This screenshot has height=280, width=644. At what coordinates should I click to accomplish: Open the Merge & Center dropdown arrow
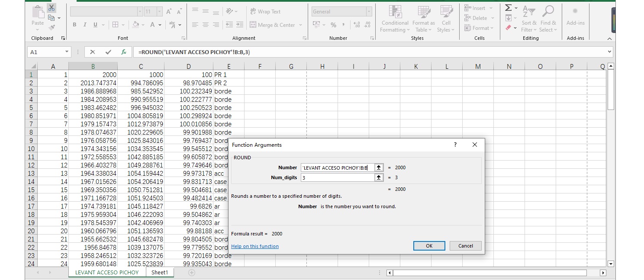click(x=301, y=25)
